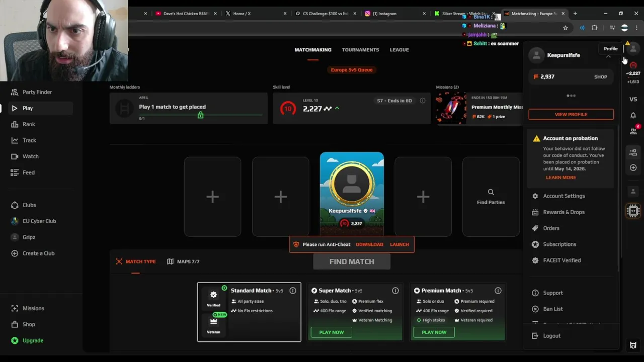Image resolution: width=644 pixels, height=362 pixels.
Task: Open friends list with red badge
Action: pyautogui.click(x=633, y=130)
